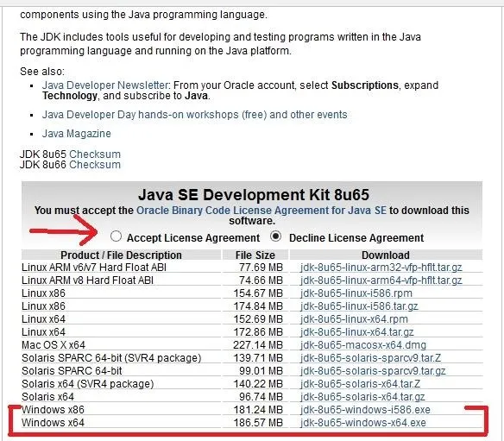Select Decline License Agreement radio button
504x441 pixels.
[x=275, y=236]
